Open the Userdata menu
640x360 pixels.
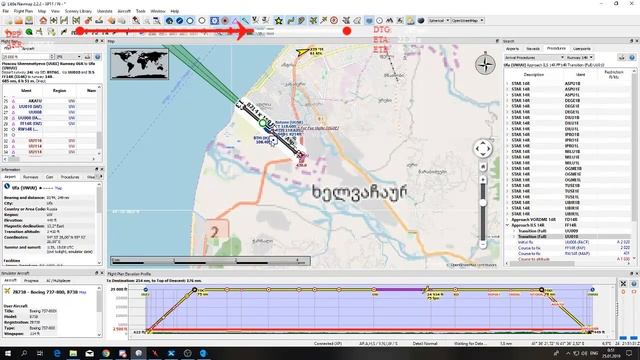pyautogui.click(x=105, y=11)
